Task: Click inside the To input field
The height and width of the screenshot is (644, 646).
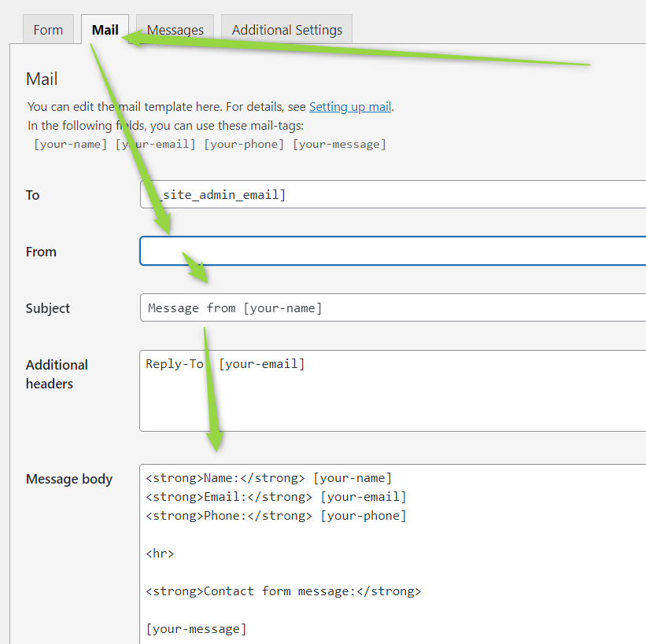Action: [x=393, y=194]
